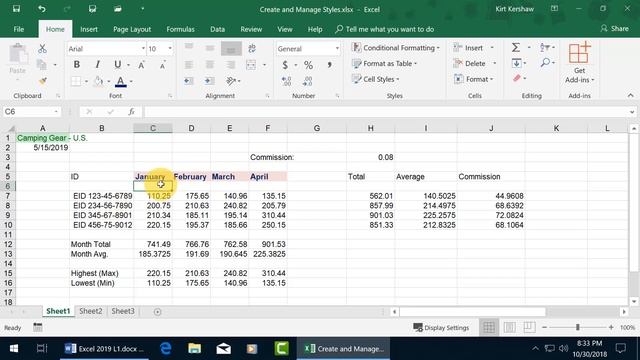
Task: Open Windows Start menu
Action: [14, 349]
